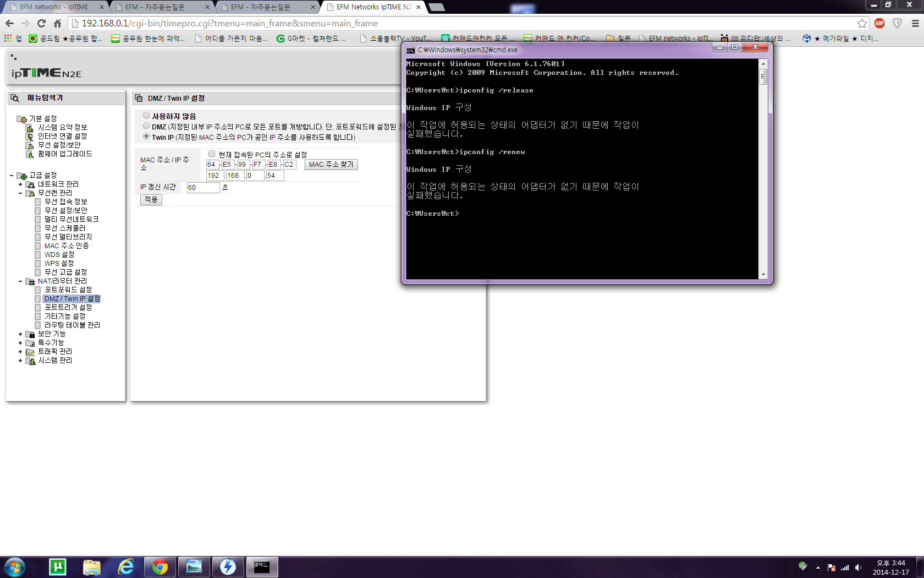924x578 pixels.
Task: Switch to Chrome in the taskbar
Action: point(160,566)
